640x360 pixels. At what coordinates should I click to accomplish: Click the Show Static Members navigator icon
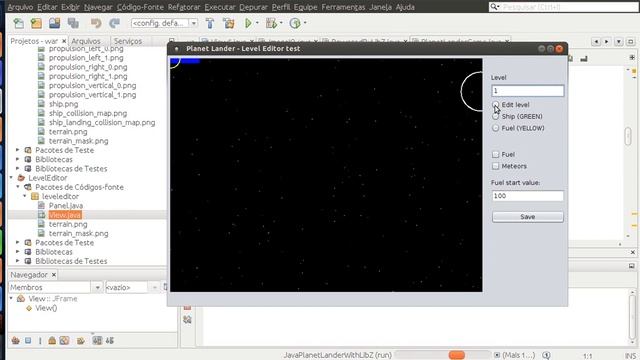pos(40,340)
